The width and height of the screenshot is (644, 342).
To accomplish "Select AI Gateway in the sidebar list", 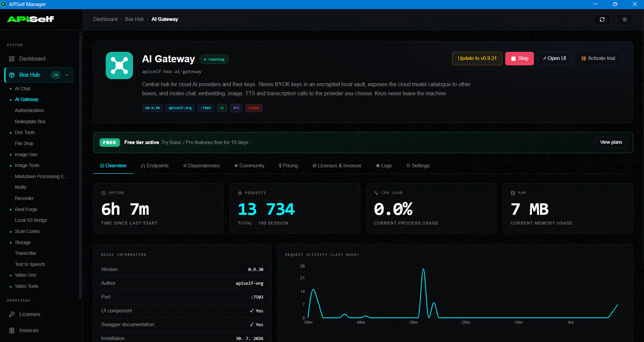I will 27,100.
